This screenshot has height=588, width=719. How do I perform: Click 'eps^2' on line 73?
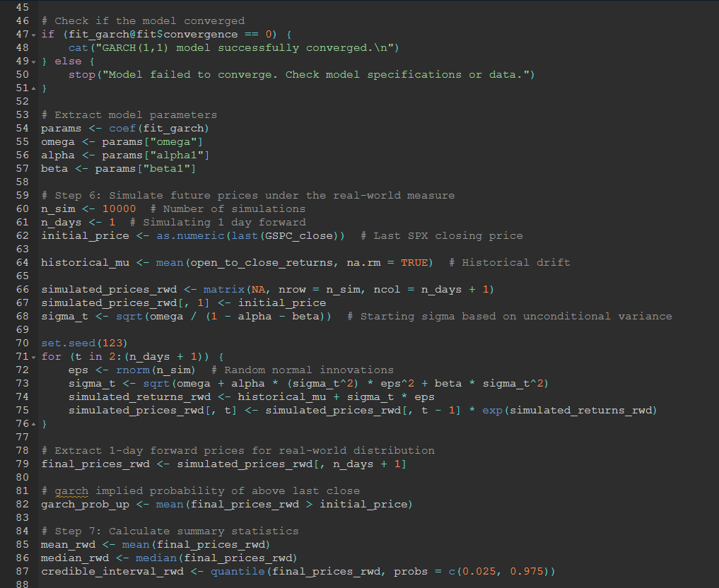click(x=397, y=384)
